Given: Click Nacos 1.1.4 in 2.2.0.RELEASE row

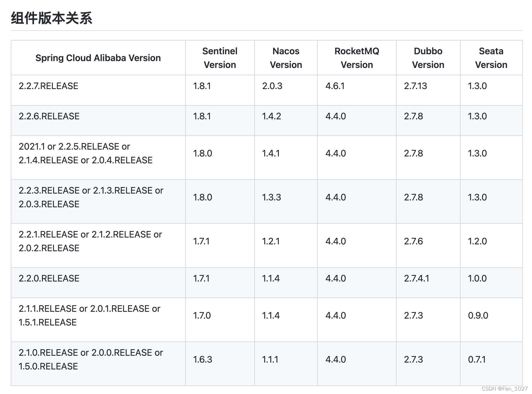Looking at the screenshot, I should tap(271, 278).
